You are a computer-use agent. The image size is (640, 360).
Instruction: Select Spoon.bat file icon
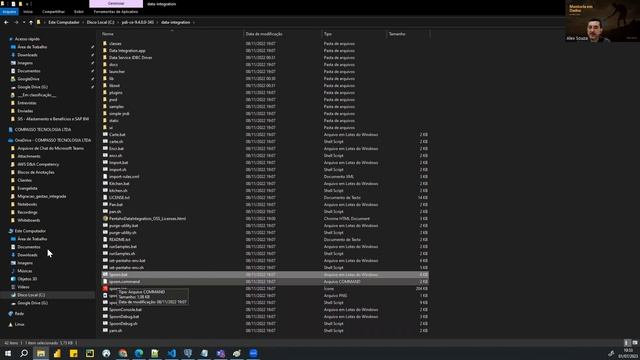(105, 274)
